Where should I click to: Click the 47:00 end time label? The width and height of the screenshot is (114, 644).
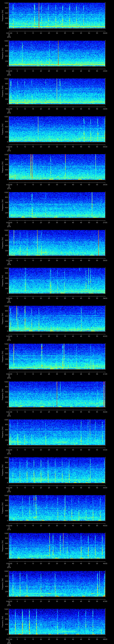(x=105, y=601)
